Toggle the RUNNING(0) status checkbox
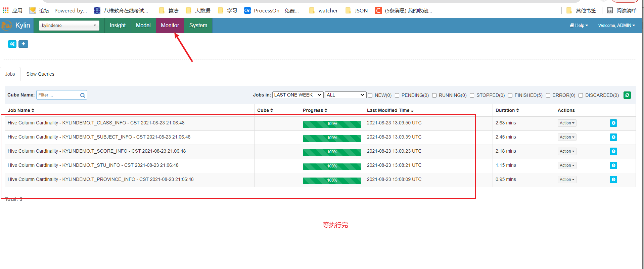This screenshot has width=644, height=269. click(x=434, y=95)
